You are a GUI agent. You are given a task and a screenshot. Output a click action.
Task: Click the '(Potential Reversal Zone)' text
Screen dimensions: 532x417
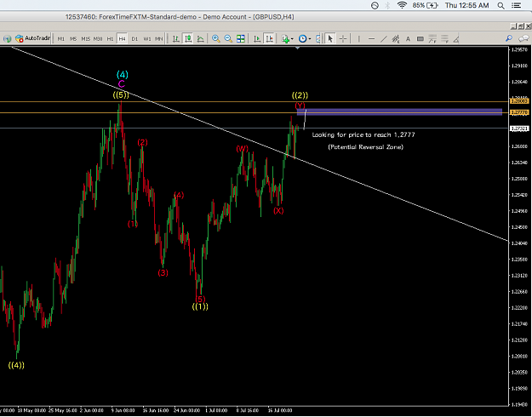[x=366, y=147]
